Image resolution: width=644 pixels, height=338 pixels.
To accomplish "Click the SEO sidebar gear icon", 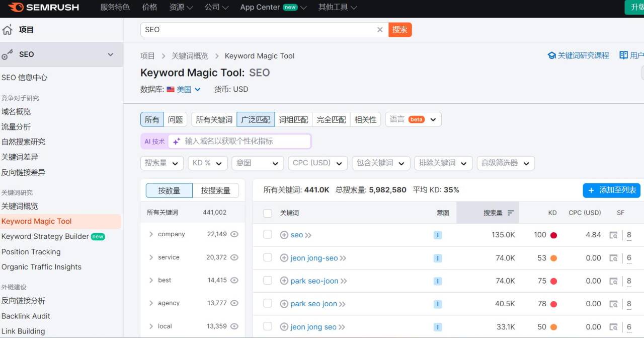I will pyautogui.click(x=8, y=54).
